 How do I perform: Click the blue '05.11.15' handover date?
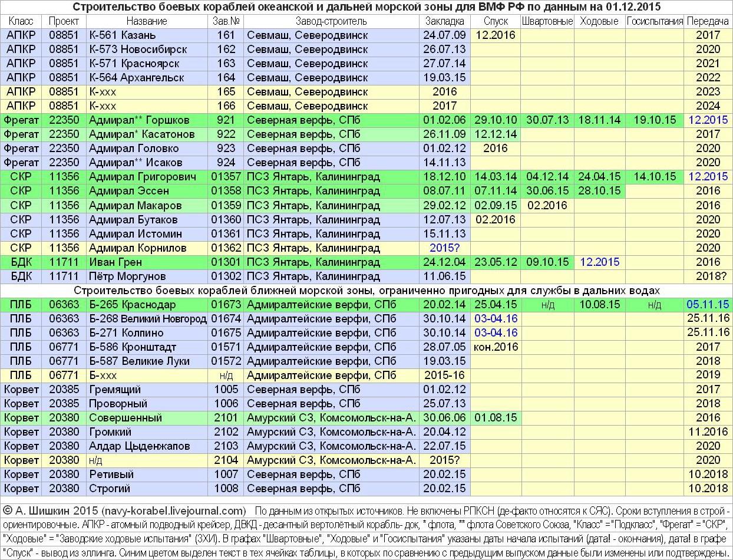[708, 305]
